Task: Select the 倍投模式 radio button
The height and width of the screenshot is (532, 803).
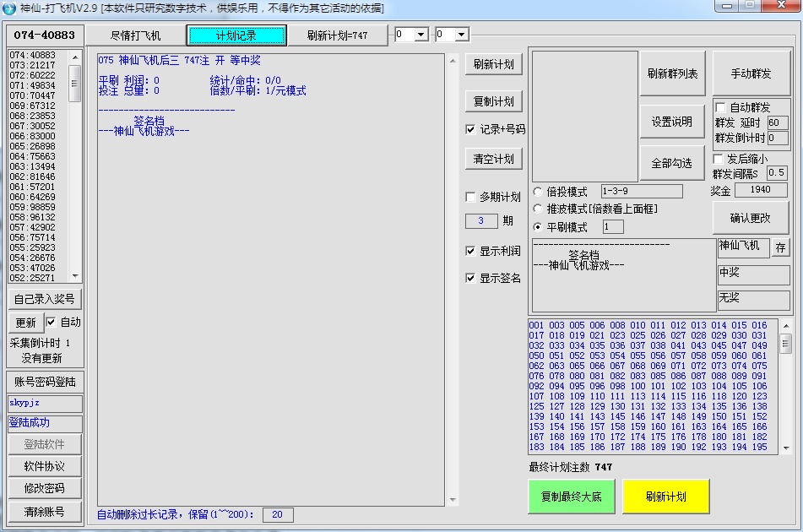Action: (539, 192)
